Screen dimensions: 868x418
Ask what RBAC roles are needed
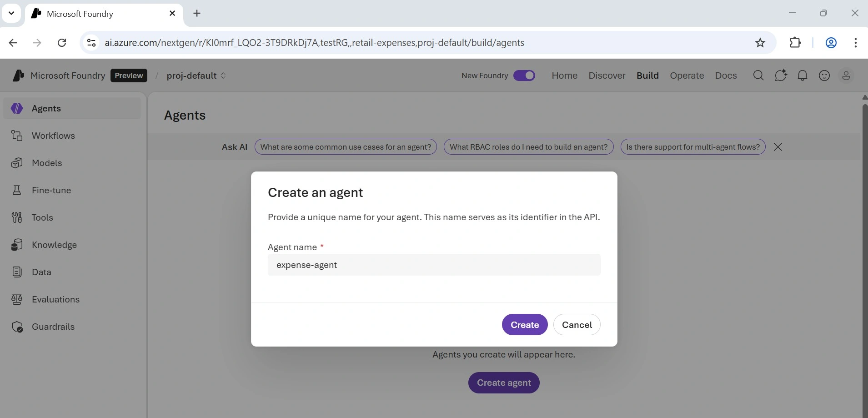pyautogui.click(x=528, y=147)
